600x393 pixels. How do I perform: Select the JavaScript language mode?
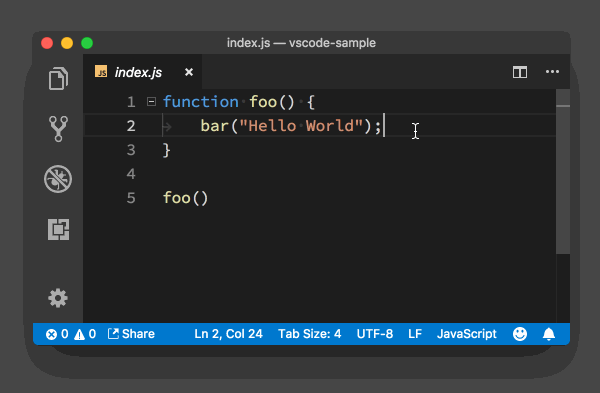coord(466,334)
